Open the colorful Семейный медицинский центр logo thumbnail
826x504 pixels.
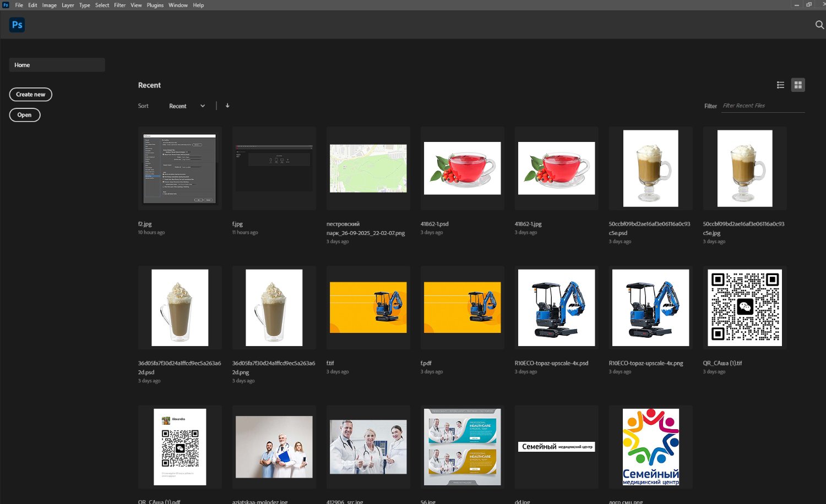tap(651, 447)
